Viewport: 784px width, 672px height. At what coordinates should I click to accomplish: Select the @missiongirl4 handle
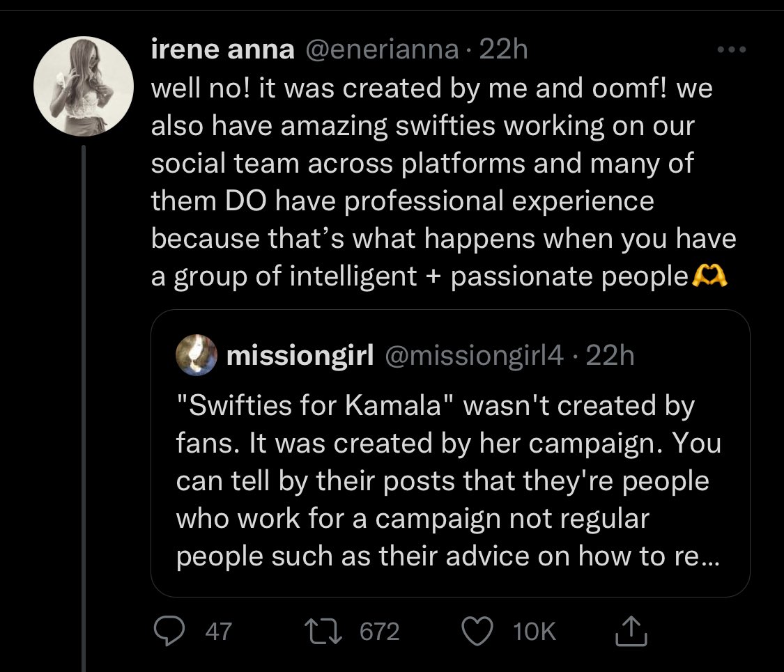pyautogui.click(x=472, y=356)
